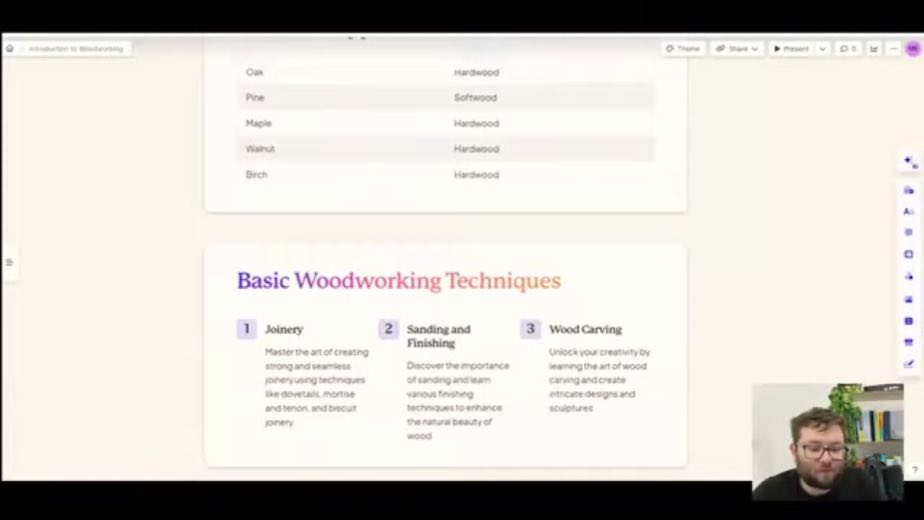Image resolution: width=924 pixels, height=520 pixels.
Task: Open the purple user avatar menu
Action: (x=913, y=49)
